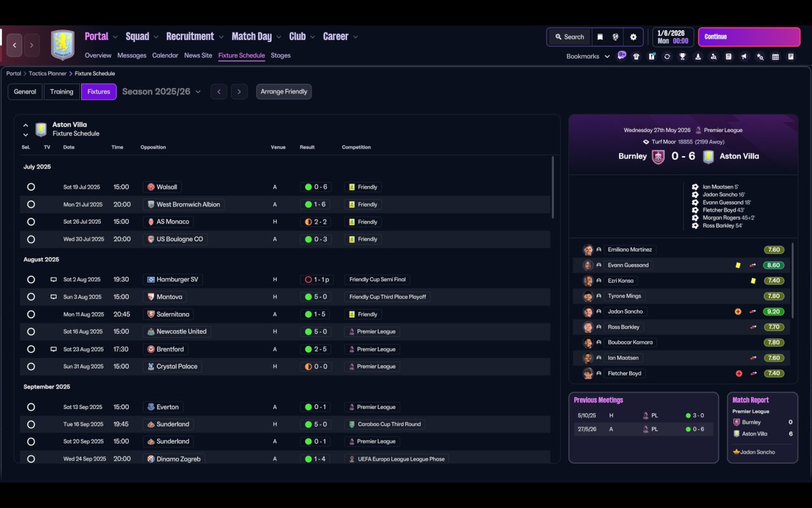Open the bookmark icon beside Search
812x508 pixels.
point(599,37)
